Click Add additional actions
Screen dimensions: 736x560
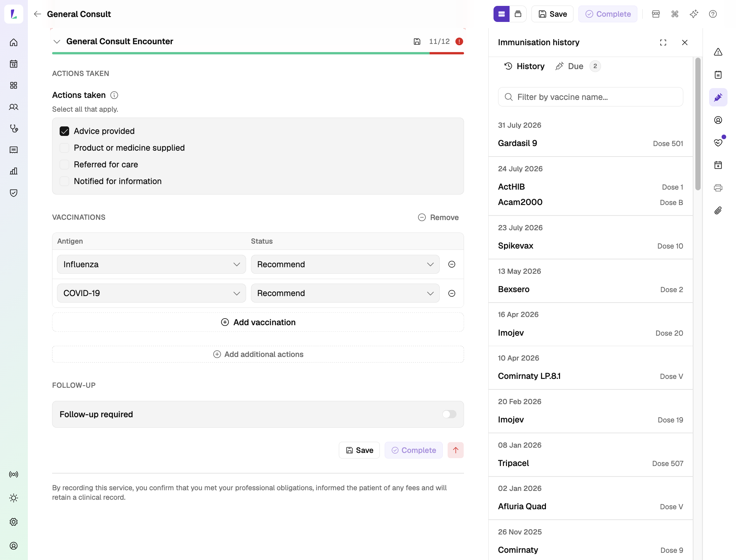click(x=258, y=354)
